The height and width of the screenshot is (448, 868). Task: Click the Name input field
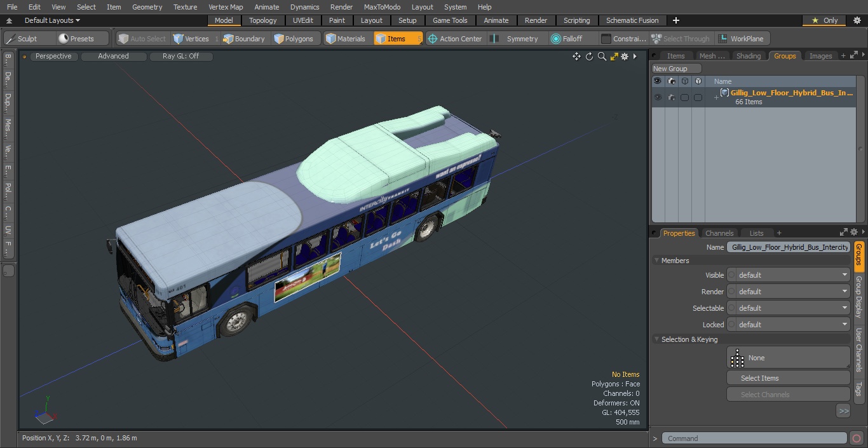coord(789,247)
